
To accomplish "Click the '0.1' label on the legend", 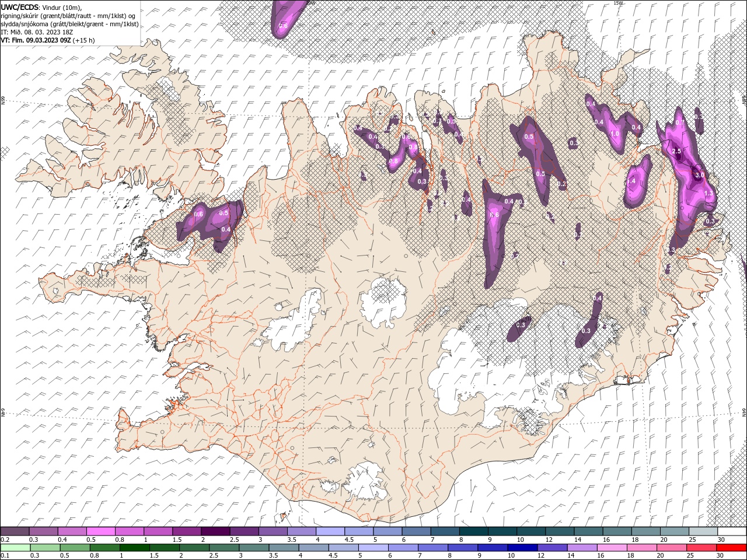I will click(x=5, y=555).
